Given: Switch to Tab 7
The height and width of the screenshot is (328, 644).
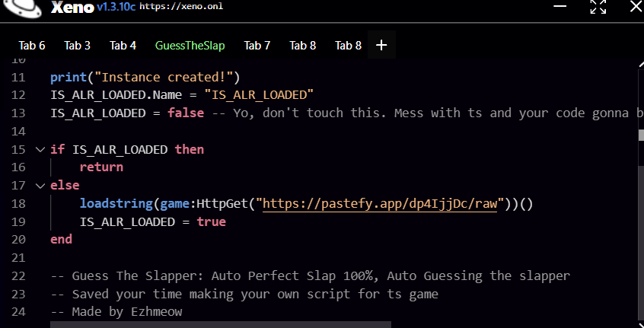Looking at the screenshot, I should coord(257,45).
